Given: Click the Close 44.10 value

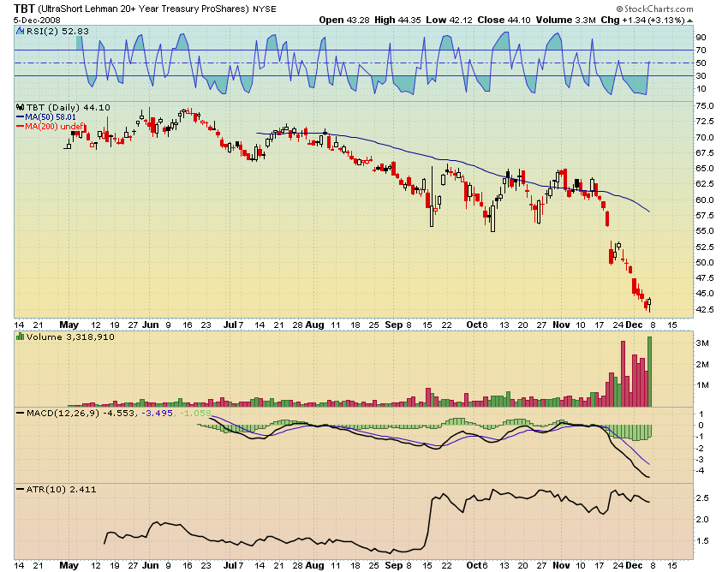Looking at the screenshot, I should [x=504, y=20].
